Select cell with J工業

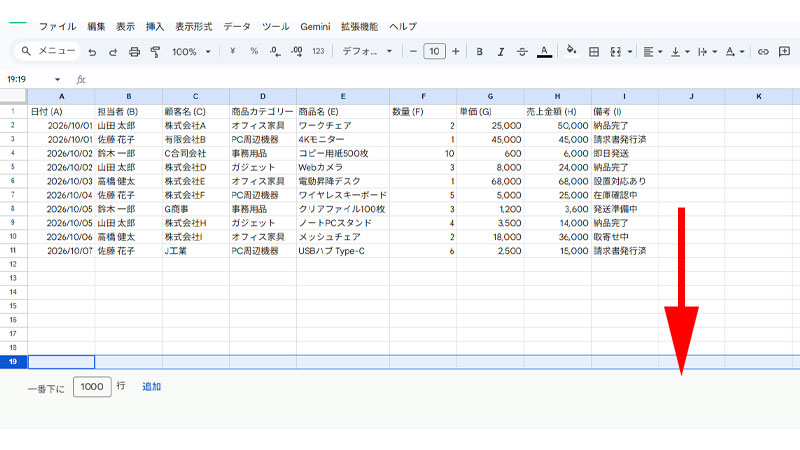click(x=196, y=251)
